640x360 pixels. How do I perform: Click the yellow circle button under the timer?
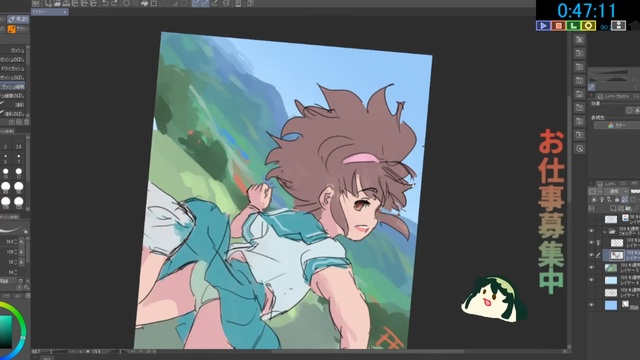click(x=589, y=26)
